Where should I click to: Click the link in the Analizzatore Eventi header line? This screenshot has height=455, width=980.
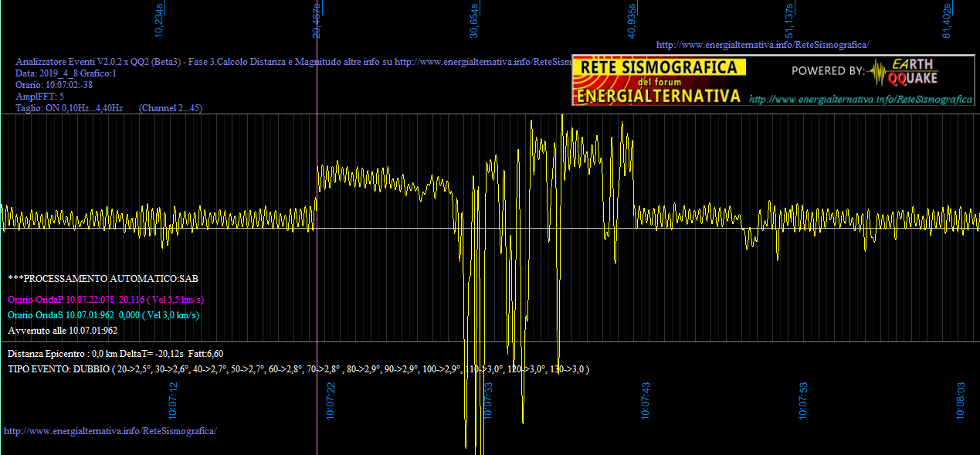pyautogui.click(x=483, y=62)
